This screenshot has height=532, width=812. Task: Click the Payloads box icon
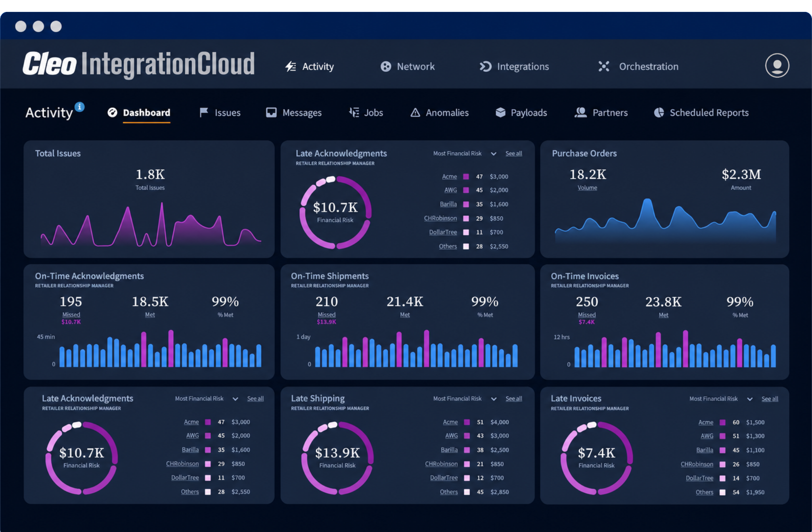(x=500, y=113)
